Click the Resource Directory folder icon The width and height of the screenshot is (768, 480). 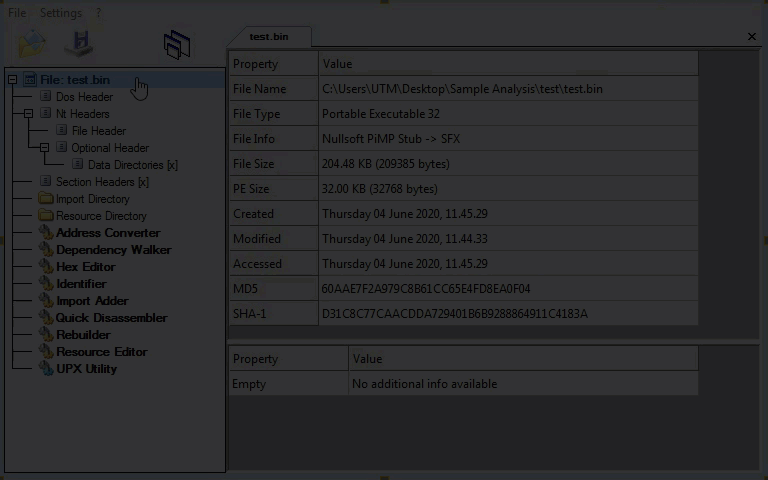46,215
